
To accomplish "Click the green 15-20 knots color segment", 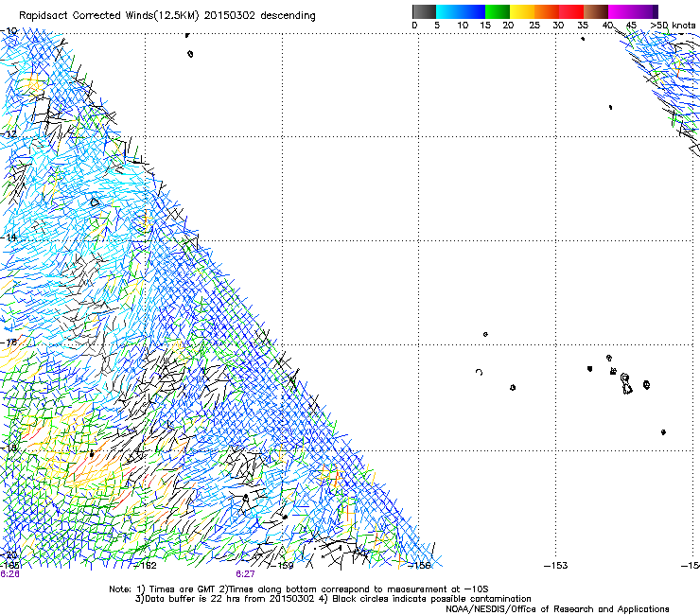I will pos(498,11).
